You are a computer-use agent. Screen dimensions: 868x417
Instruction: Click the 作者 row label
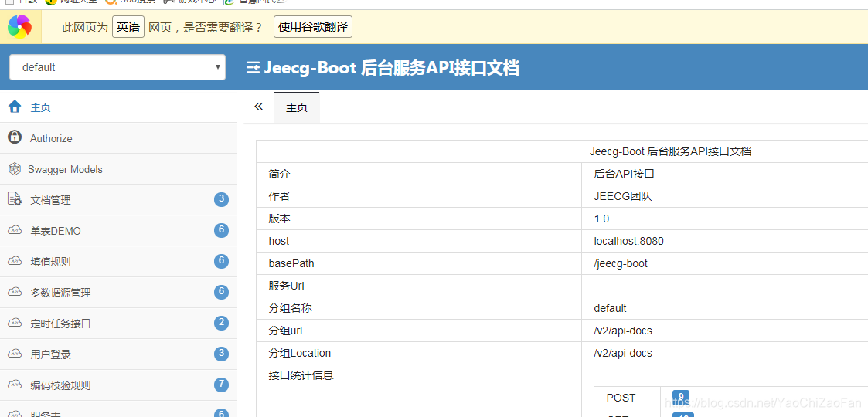pos(279,196)
